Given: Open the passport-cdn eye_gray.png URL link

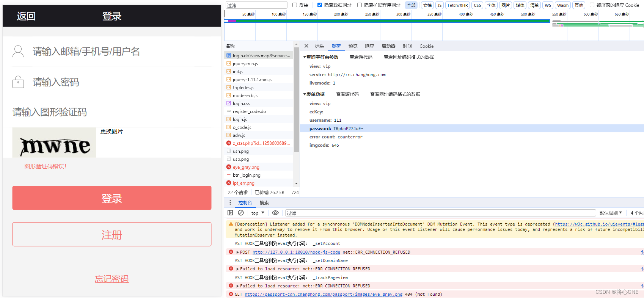Looking at the screenshot, I should tap(324, 294).
